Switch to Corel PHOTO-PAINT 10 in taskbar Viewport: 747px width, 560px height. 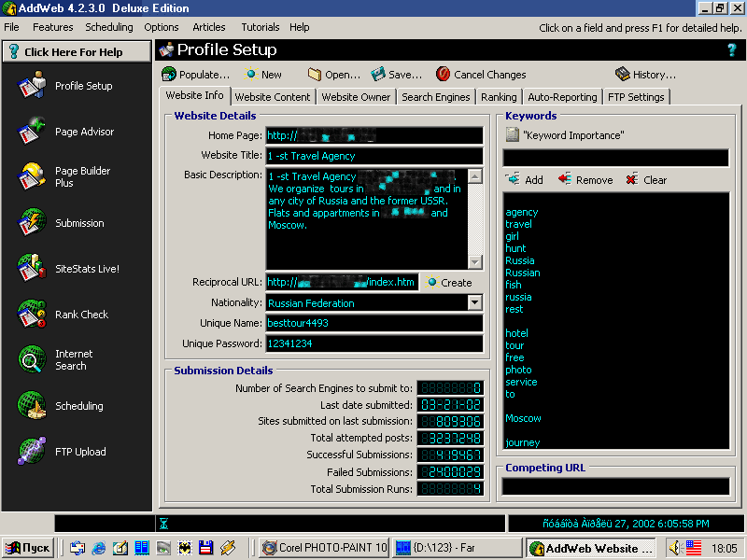[x=325, y=548]
